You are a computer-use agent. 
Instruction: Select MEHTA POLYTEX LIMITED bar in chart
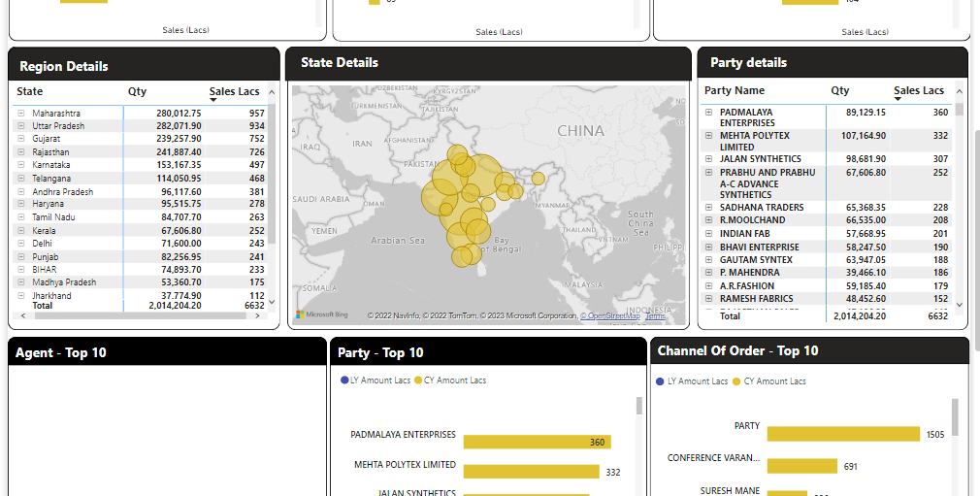(x=532, y=472)
